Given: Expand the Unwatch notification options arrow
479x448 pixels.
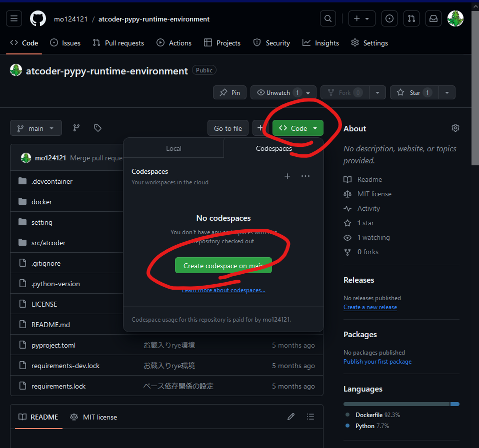Looking at the screenshot, I should tap(308, 92).
